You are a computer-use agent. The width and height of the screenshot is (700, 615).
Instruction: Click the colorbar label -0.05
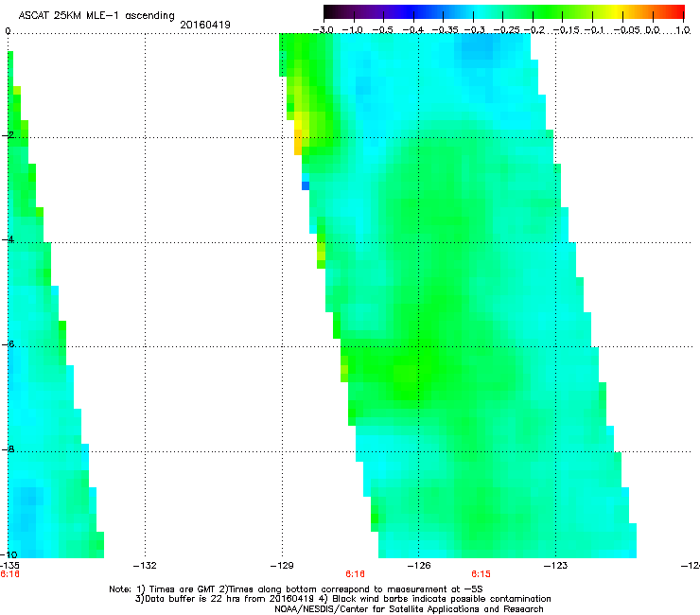coord(627,30)
